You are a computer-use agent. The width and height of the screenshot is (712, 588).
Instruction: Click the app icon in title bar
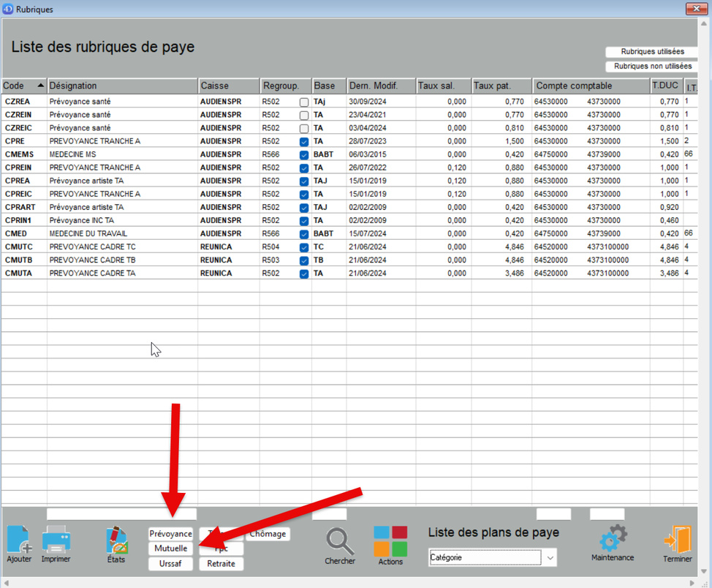point(8,10)
